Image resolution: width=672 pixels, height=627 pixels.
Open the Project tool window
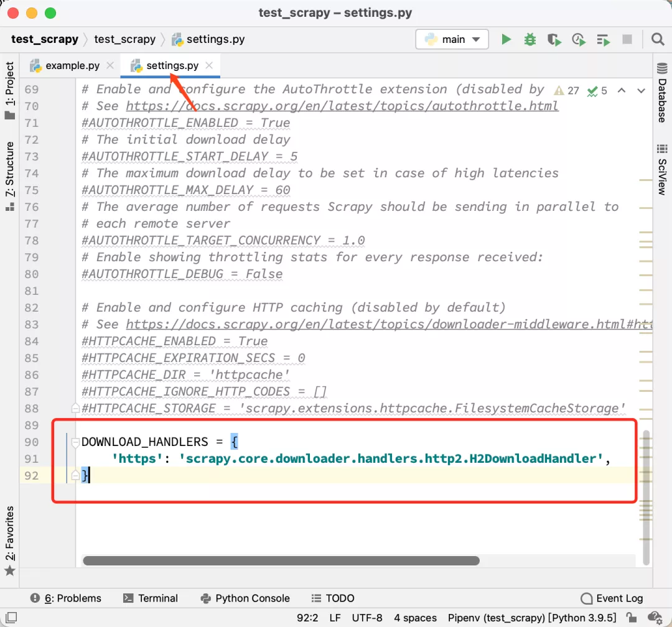pyautogui.click(x=9, y=90)
